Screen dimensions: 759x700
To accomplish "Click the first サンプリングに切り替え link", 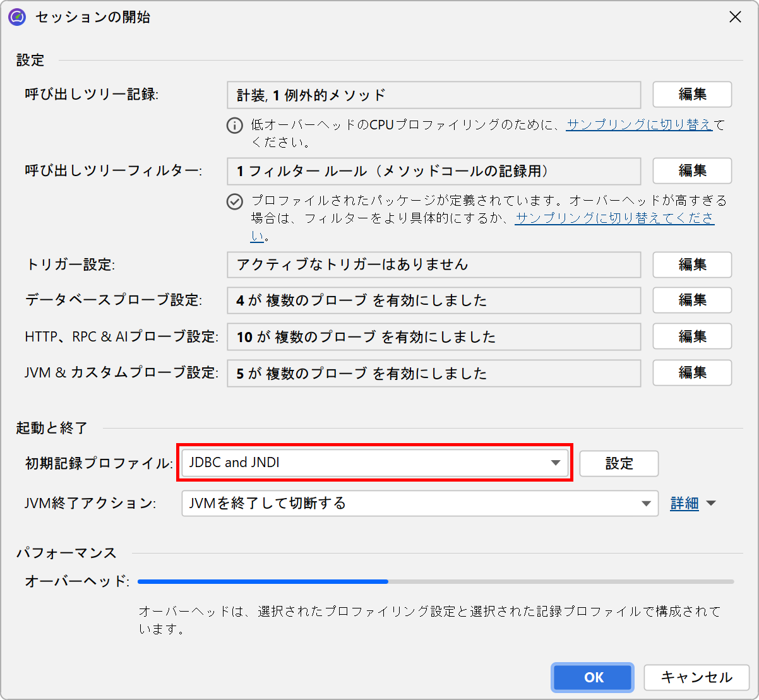I will (639, 125).
